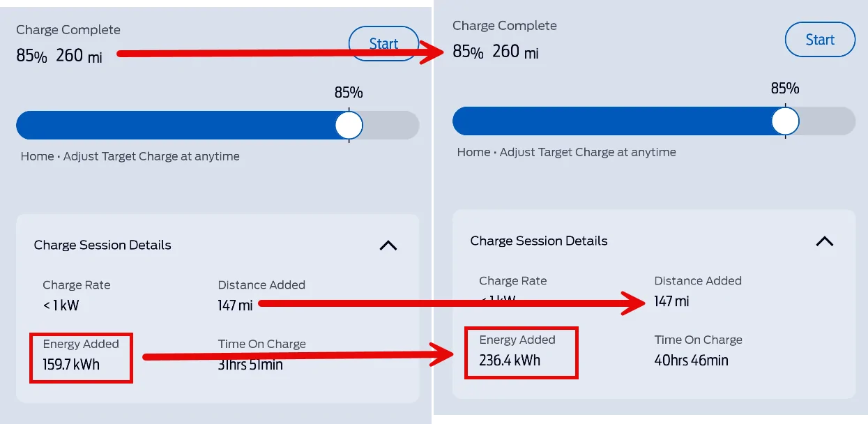The width and height of the screenshot is (868, 424).
Task: Click 'Adjust Target Charge at anytime' text, left panel
Action: 151,156
